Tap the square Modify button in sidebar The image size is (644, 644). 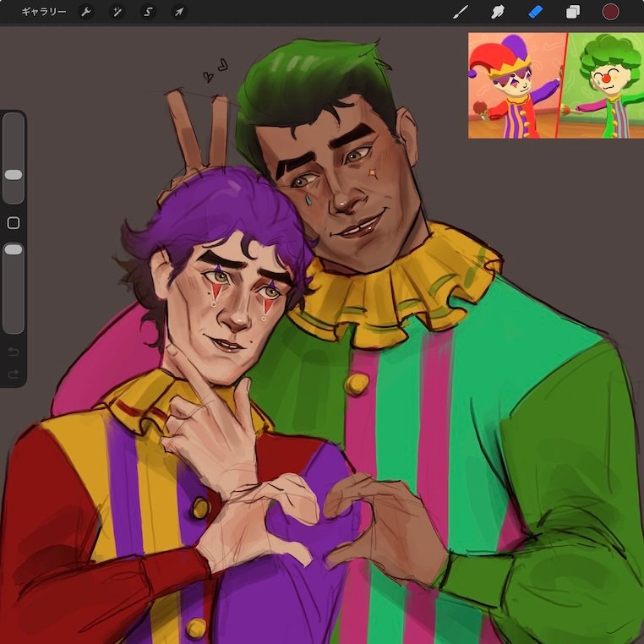14,223
